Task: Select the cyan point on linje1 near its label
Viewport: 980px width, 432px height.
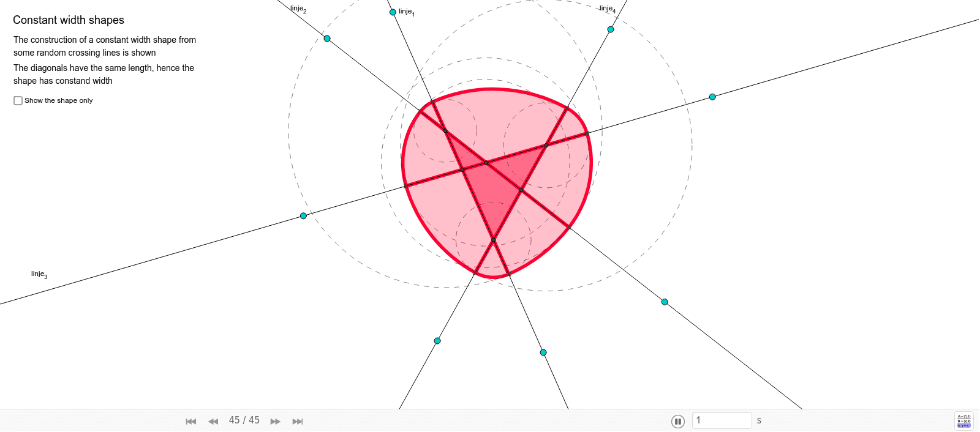Action: point(393,12)
